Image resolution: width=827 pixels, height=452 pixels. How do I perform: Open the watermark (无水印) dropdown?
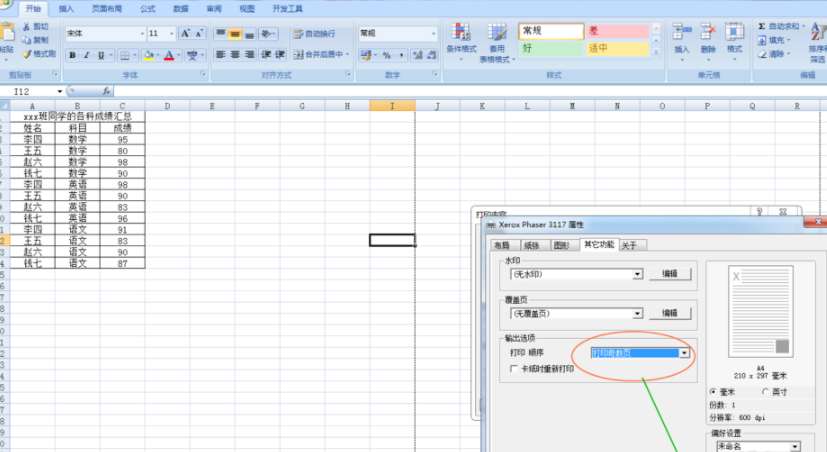click(x=638, y=274)
